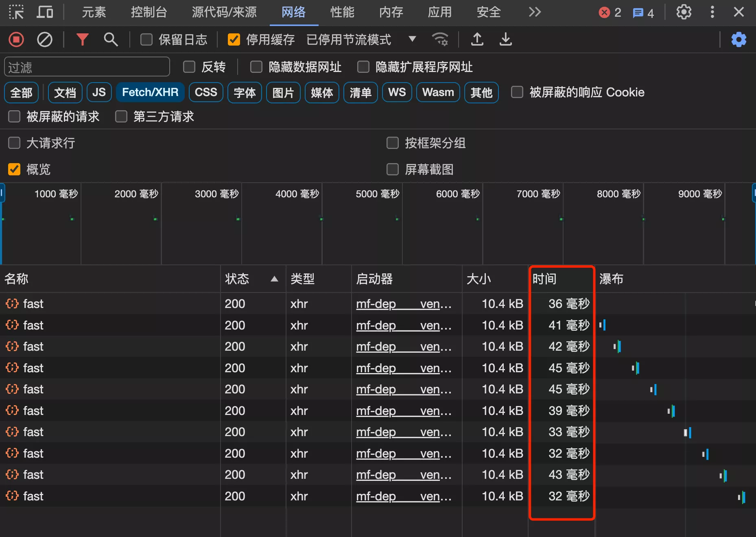Toggle device toolbar emulation icon
The width and height of the screenshot is (756, 537).
(45, 12)
